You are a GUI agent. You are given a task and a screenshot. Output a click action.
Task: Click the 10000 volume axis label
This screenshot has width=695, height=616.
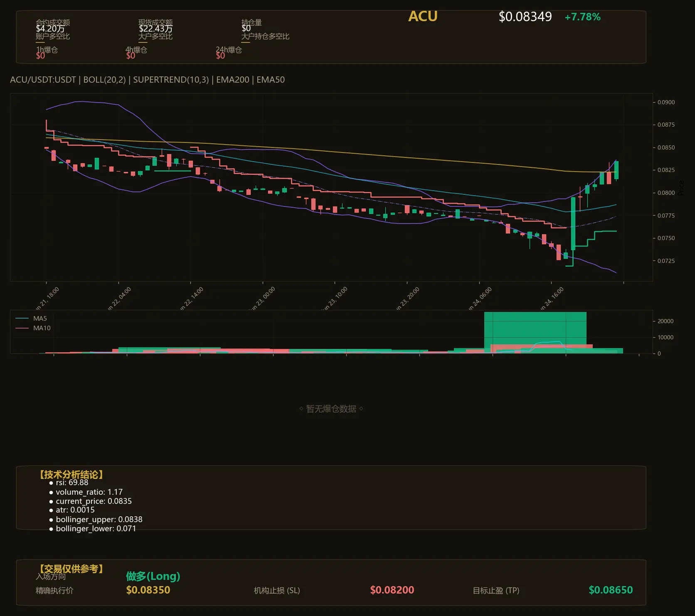(x=665, y=337)
